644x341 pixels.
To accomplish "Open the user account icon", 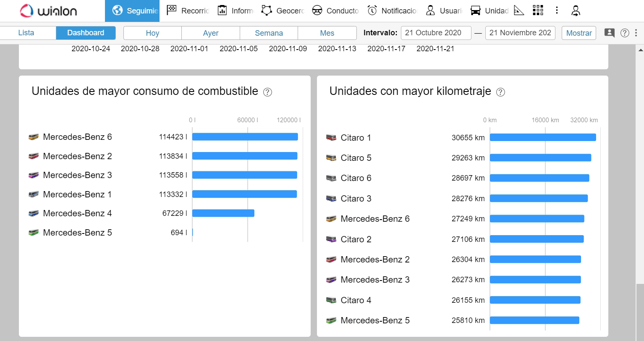I will click(x=576, y=11).
